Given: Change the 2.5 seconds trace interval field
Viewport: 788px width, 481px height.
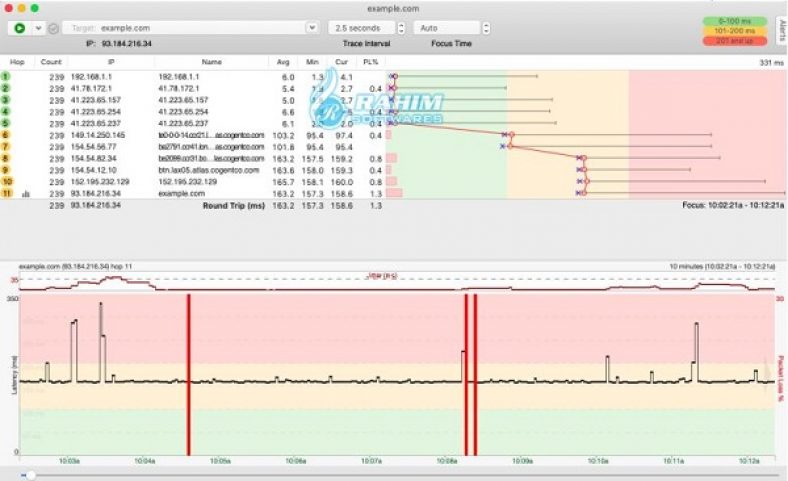Looking at the screenshot, I should tap(362, 28).
